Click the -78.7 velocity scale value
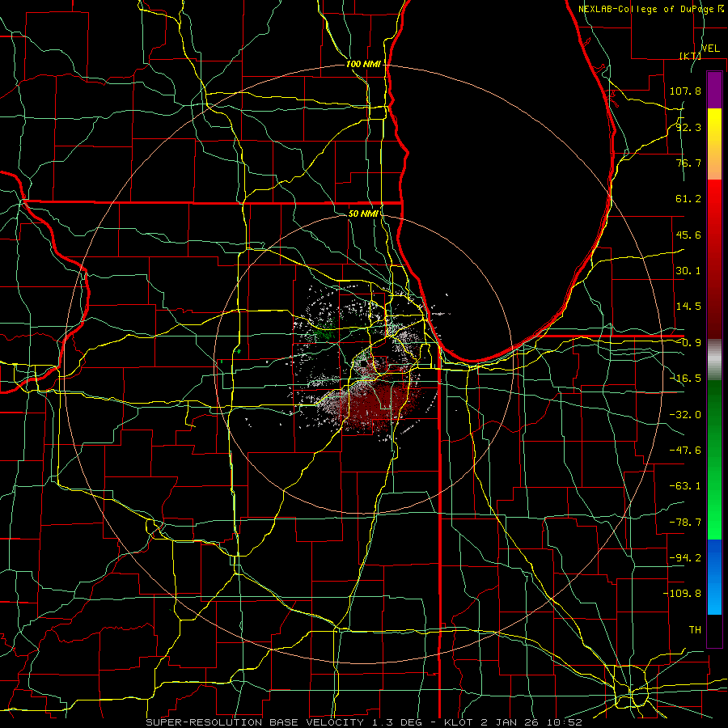 coord(685,523)
